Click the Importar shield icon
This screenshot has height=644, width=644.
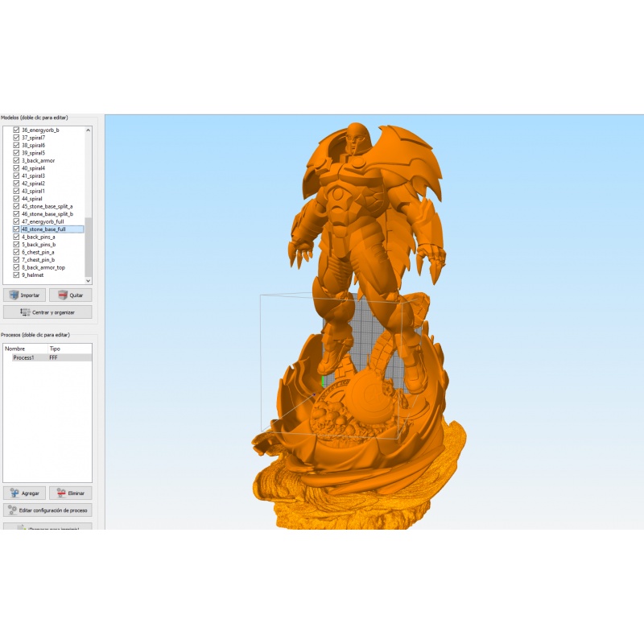pos(14,293)
